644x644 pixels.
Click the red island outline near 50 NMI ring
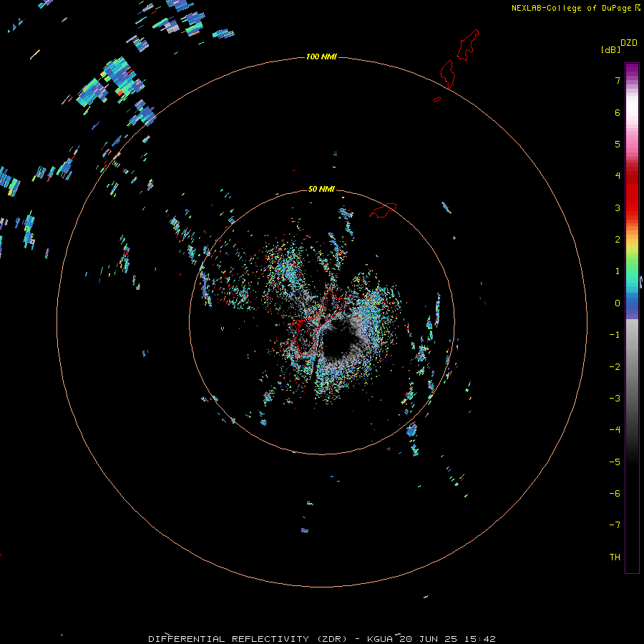383,210
